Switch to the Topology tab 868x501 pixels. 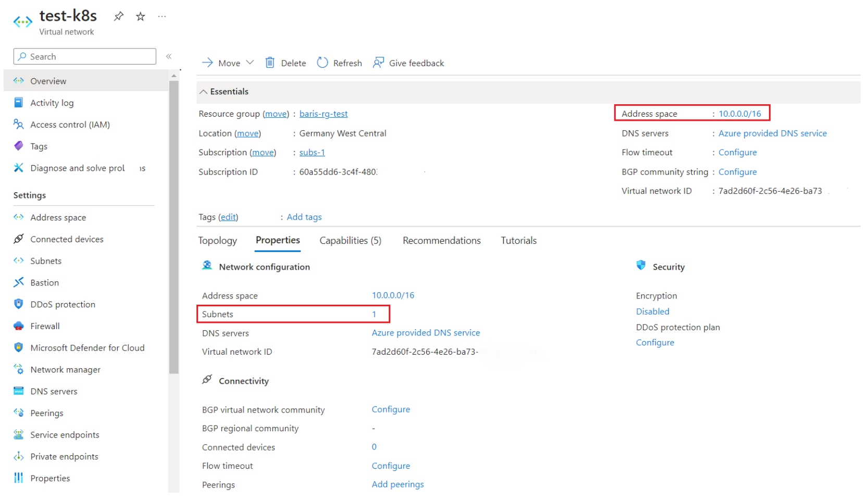(x=217, y=241)
